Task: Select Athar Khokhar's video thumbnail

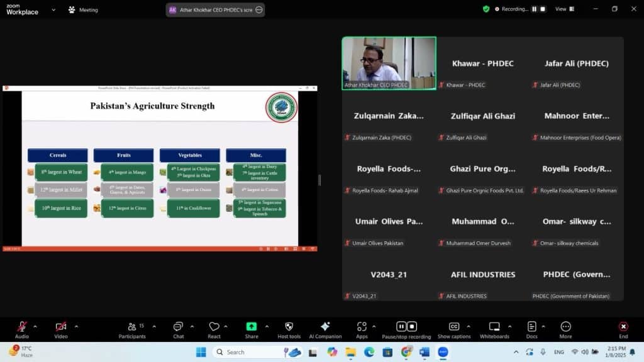Action: (389, 63)
